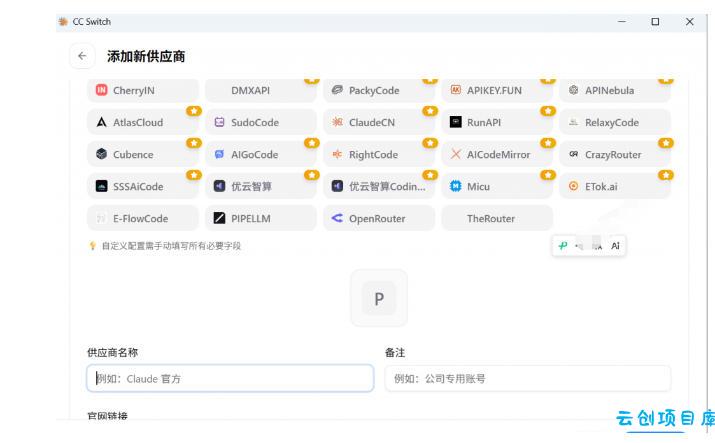Click the star badge on ETok.ai
Viewport: 715px width, 443px height.
(666, 175)
